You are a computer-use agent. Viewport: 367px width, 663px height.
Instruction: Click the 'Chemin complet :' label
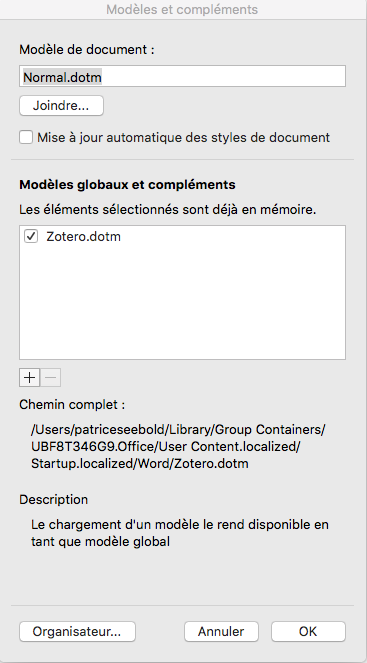[x=72, y=405]
